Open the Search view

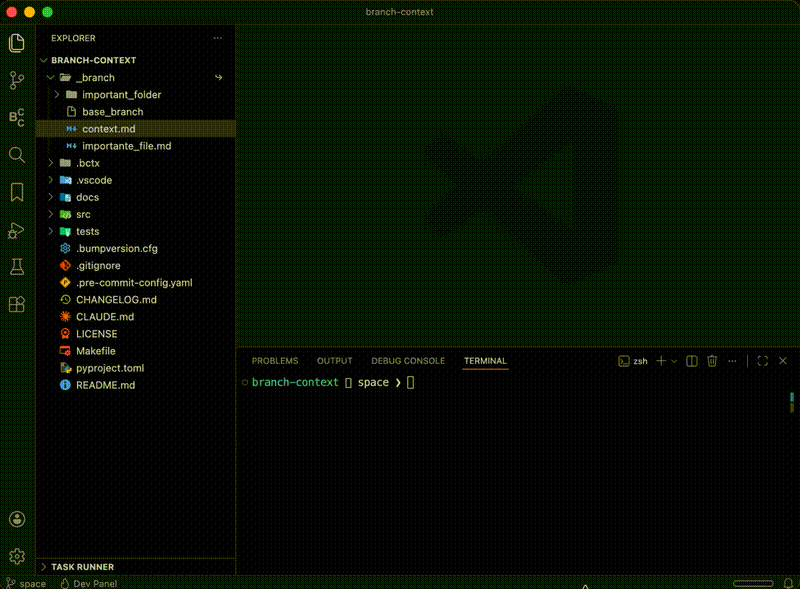coord(17,155)
